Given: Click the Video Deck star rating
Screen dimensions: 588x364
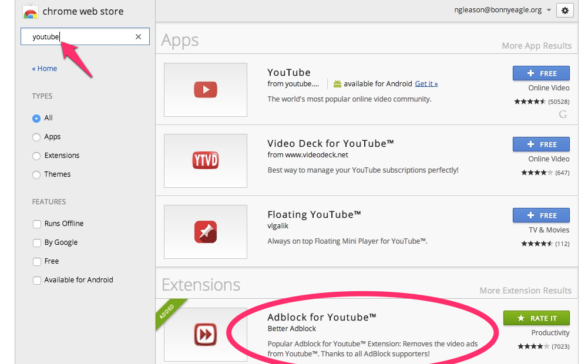Looking at the screenshot, I should click(537, 173).
